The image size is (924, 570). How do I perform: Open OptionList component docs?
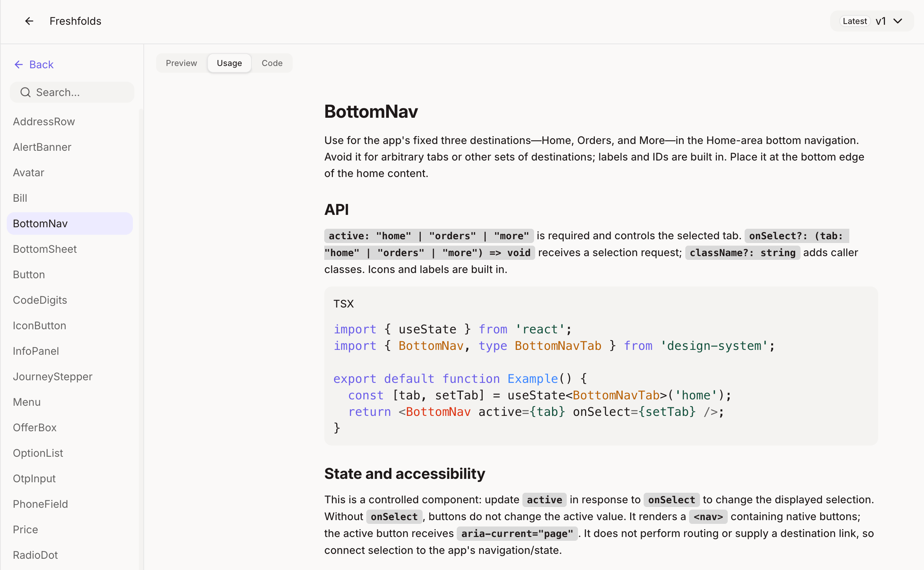tap(70, 453)
